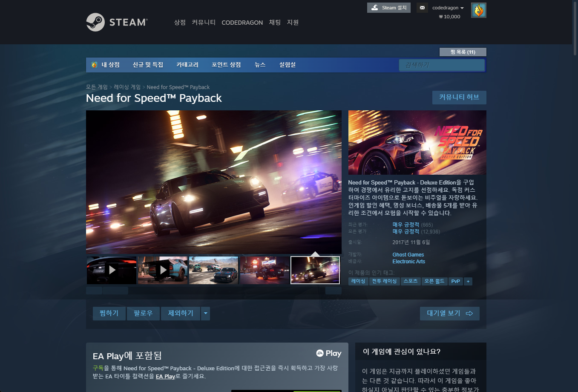Screen dimensions: 578x392
Task: Open developer Ghost Games link
Action: (x=408, y=255)
